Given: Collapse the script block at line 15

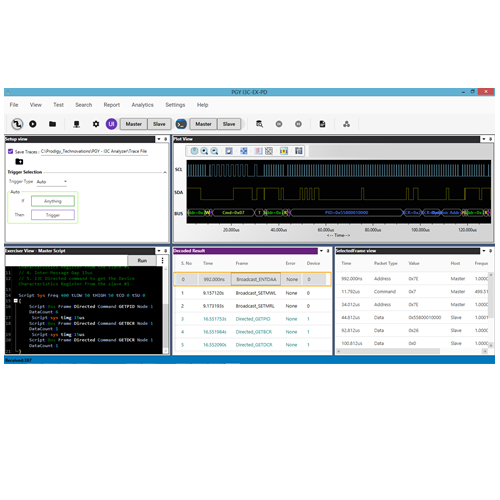Looking at the screenshot, I should (15, 301).
